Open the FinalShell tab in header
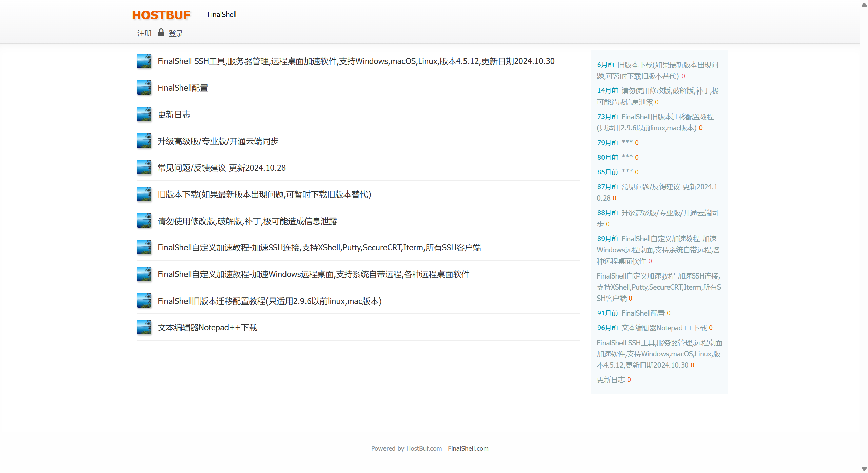The height and width of the screenshot is (473, 868). click(222, 15)
